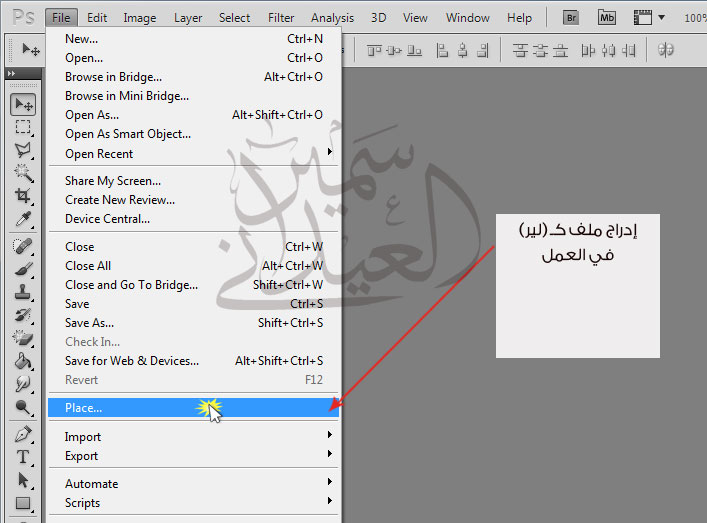Select the Pen tool

23,434
